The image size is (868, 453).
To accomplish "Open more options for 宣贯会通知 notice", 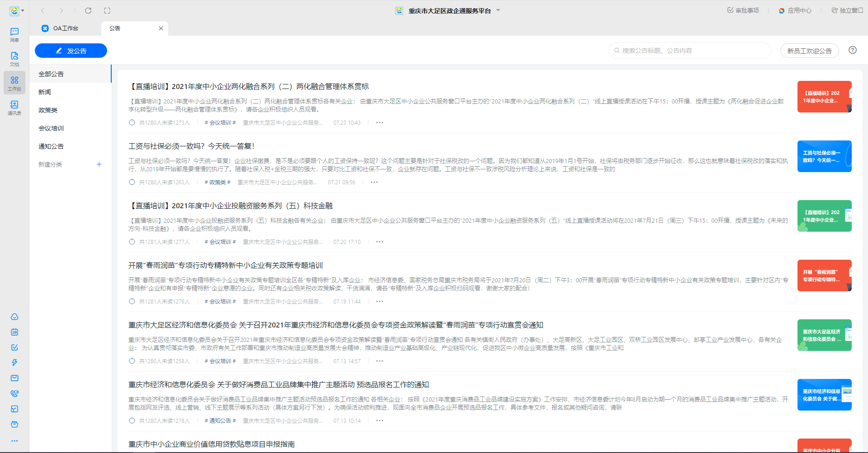I will (x=380, y=361).
